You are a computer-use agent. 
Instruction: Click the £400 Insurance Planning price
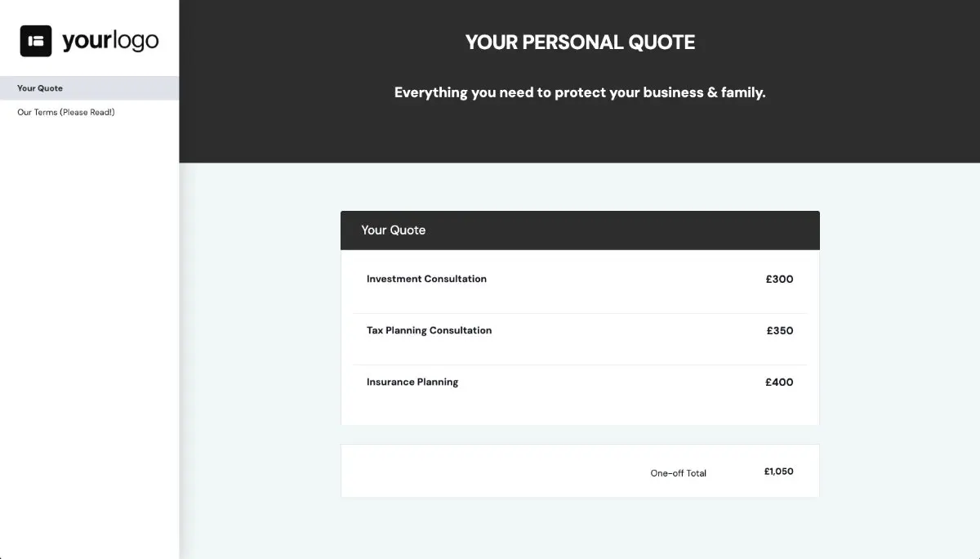(x=778, y=382)
